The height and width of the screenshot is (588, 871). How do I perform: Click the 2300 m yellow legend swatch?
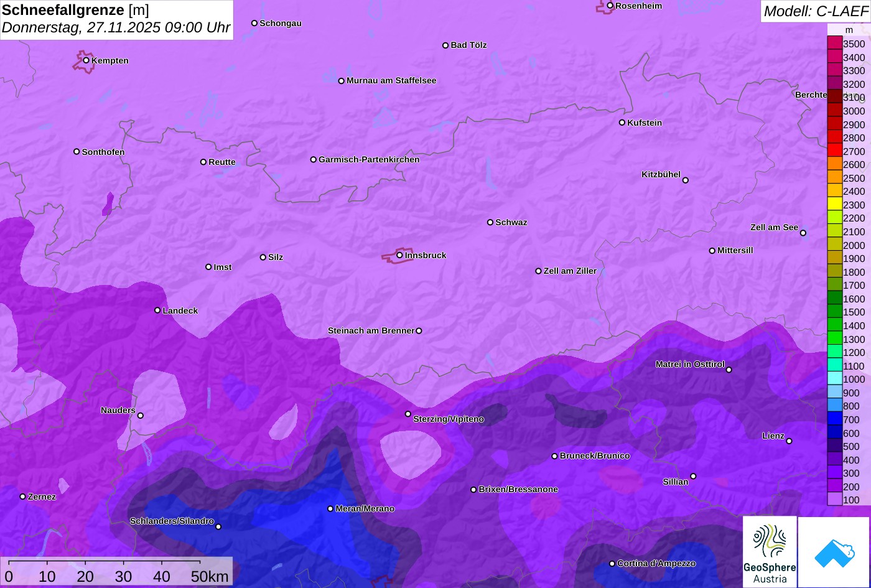click(x=834, y=203)
